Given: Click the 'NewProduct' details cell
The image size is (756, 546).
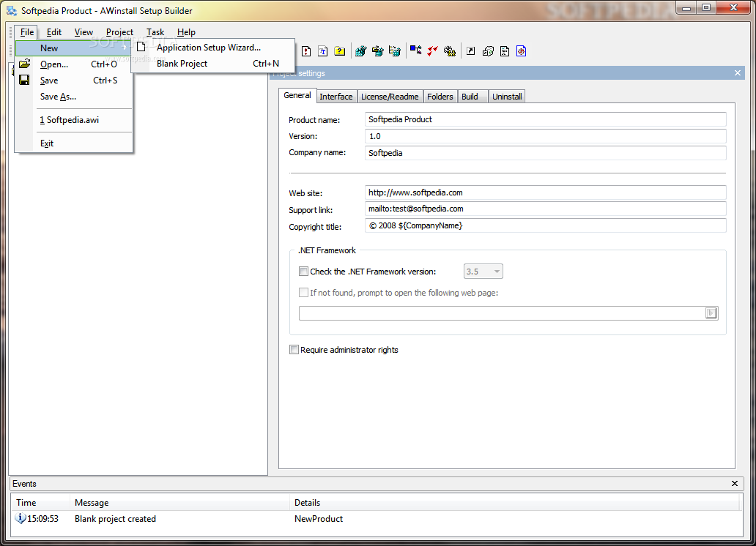Looking at the screenshot, I should click(x=319, y=518).
